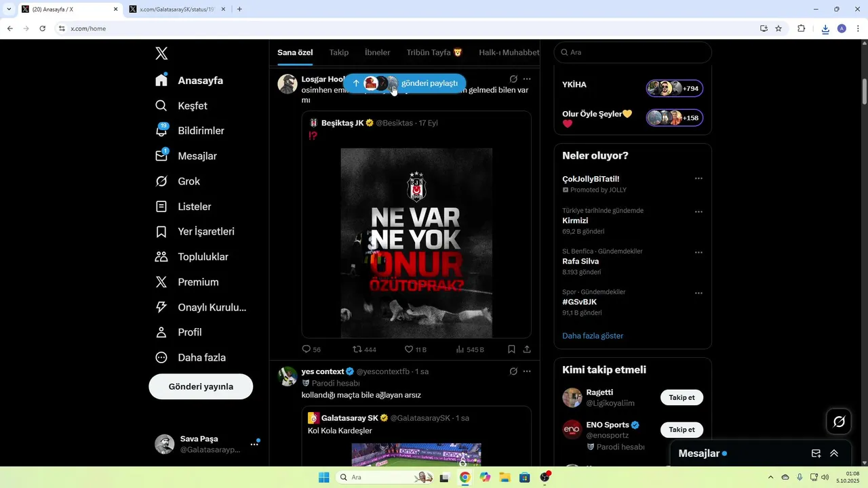
Task: Bookmark the Losgar Hool post
Action: [x=511, y=350]
